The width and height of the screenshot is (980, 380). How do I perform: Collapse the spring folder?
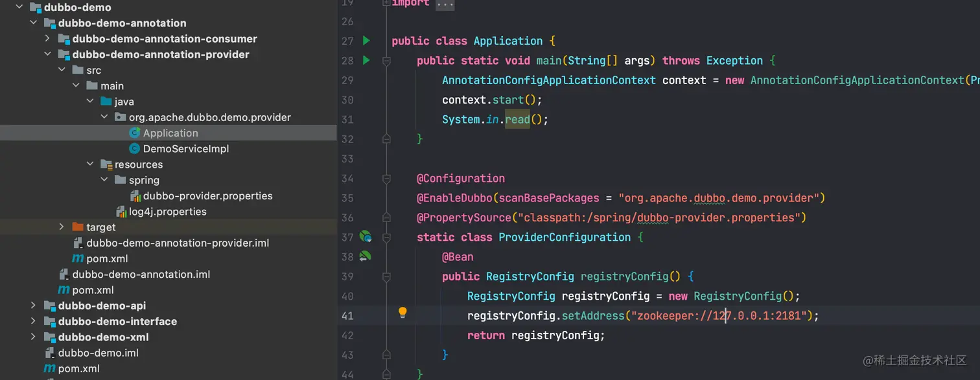[x=104, y=180]
